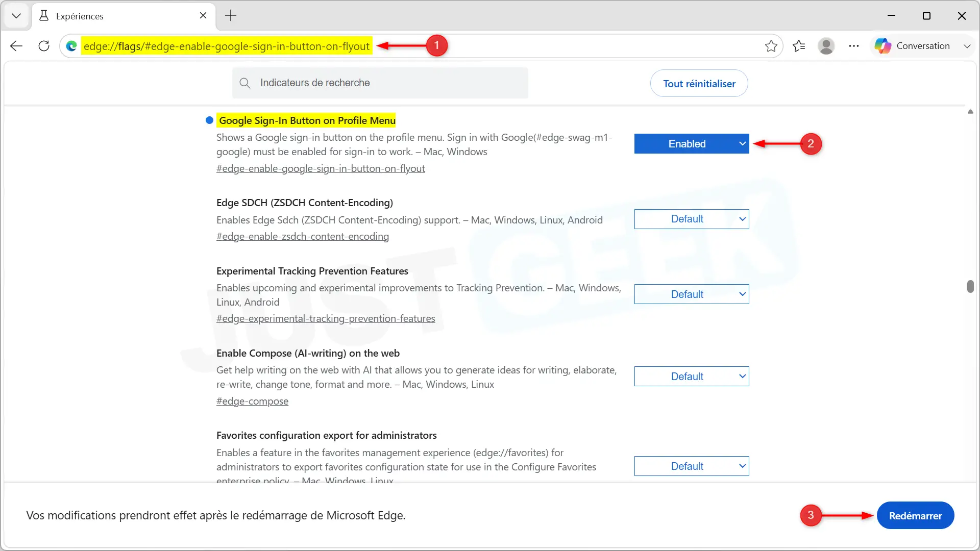
Task: Add page to favorites with star icon
Action: click(771, 46)
